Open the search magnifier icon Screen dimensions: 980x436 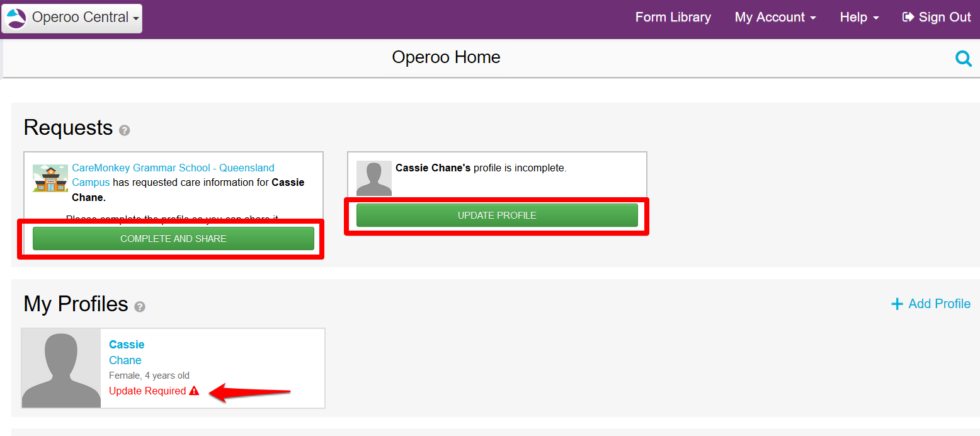(964, 59)
